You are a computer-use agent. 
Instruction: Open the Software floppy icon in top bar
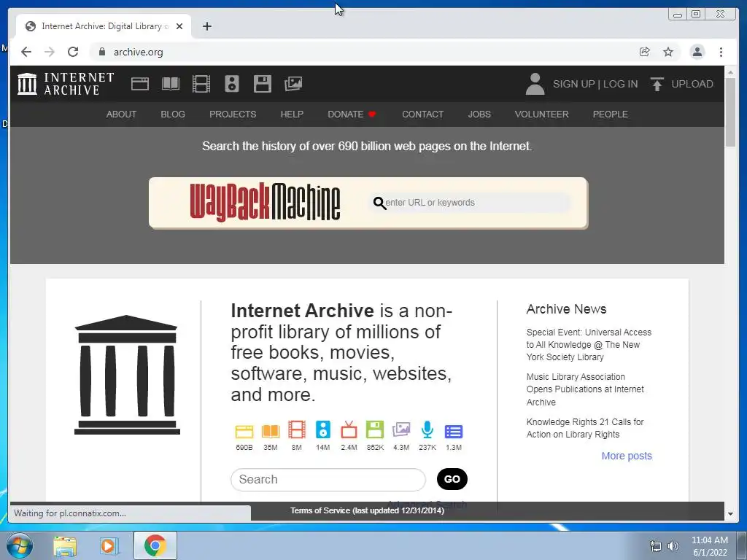(262, 84)
